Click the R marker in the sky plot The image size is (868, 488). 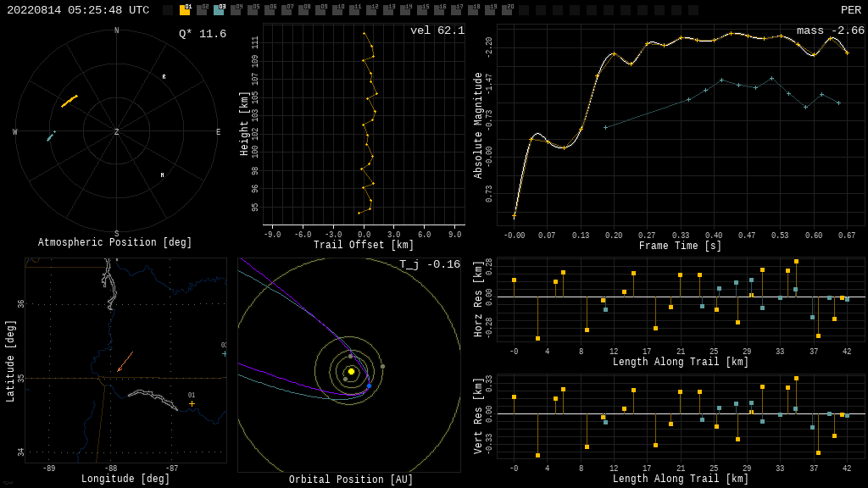point(164,77)
